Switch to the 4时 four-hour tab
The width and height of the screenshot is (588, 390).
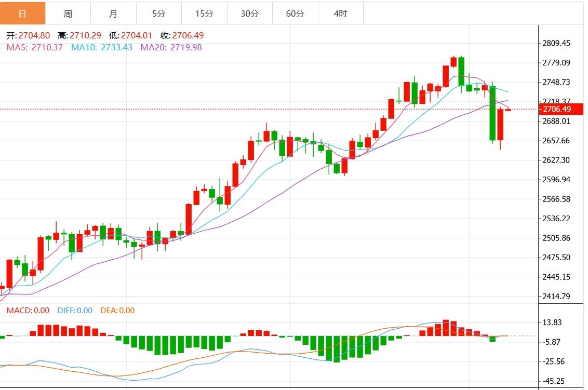(340, 14)
